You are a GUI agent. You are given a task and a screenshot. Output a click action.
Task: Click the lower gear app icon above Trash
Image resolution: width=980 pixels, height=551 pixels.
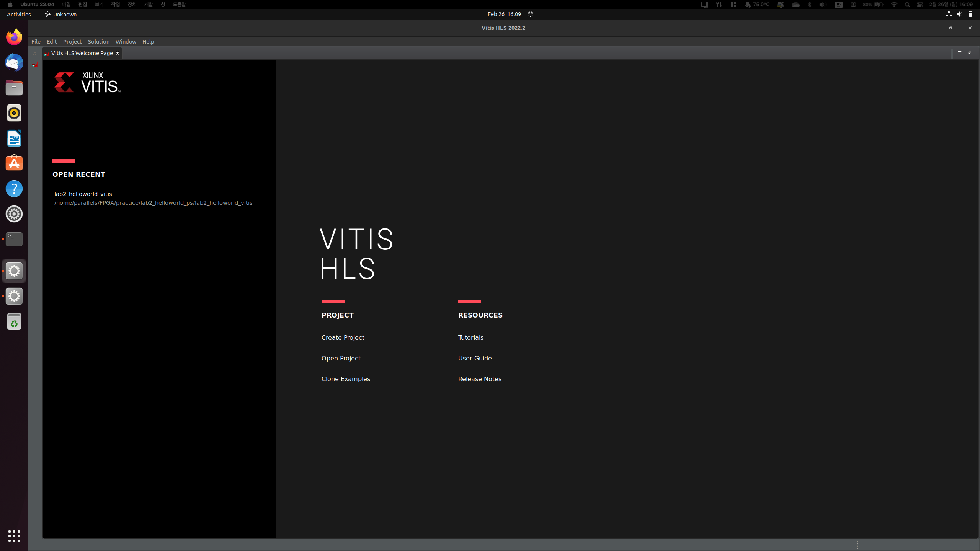coord(14,296)
